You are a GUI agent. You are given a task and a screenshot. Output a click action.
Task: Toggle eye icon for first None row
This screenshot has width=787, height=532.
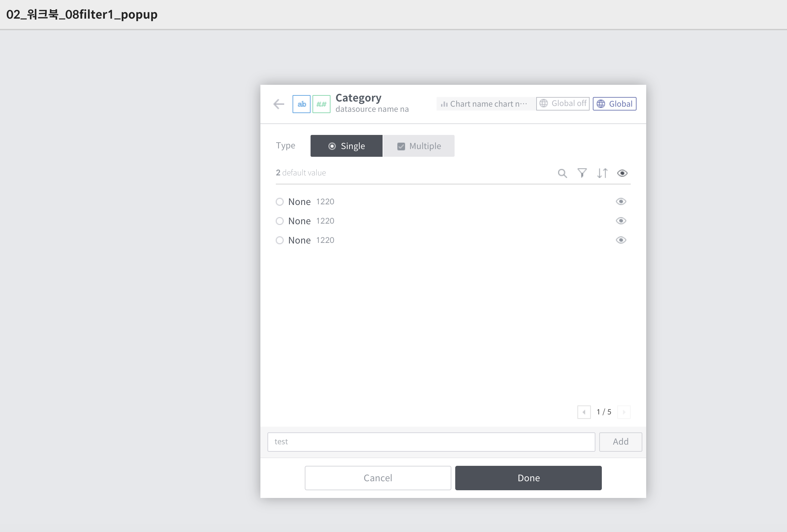point(621,202)
